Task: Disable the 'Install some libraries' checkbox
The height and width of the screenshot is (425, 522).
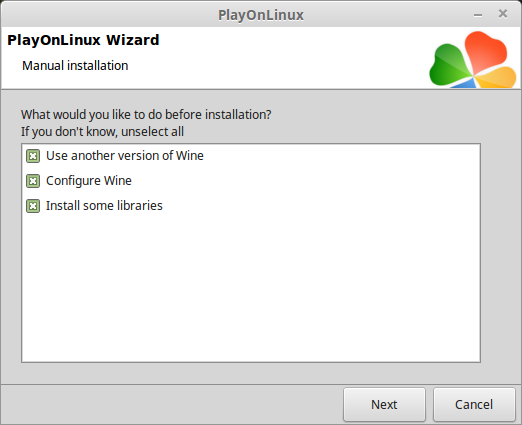Action: (33, 206)
